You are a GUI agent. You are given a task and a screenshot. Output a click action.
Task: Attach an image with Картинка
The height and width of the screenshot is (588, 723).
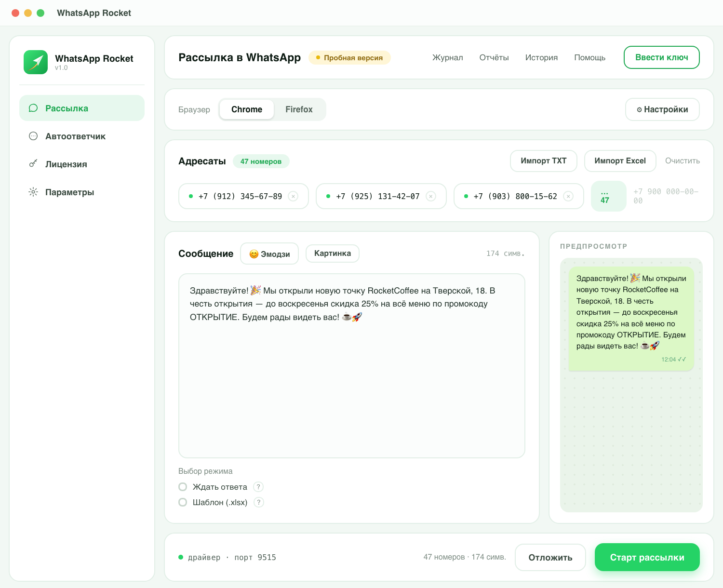point(333,254)
